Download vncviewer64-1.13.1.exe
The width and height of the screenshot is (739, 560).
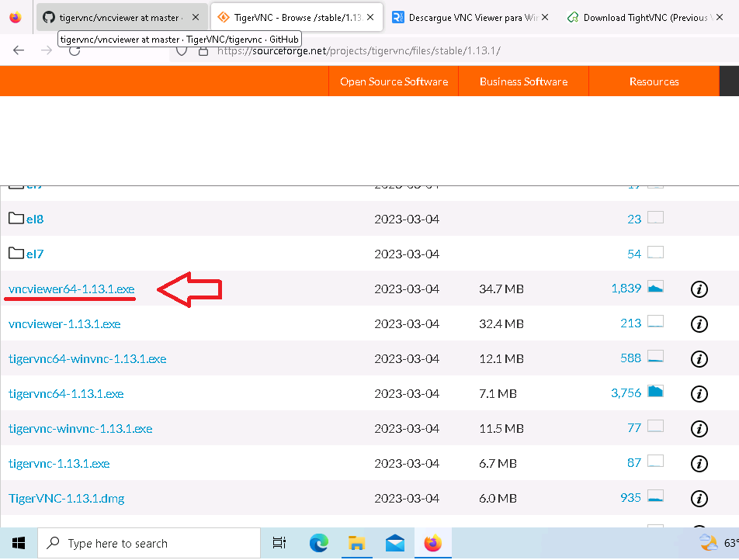71,289
